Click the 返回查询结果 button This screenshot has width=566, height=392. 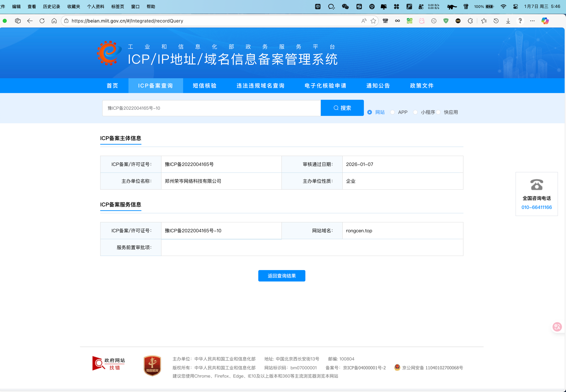pyautogui.click(x=281, y=276)
